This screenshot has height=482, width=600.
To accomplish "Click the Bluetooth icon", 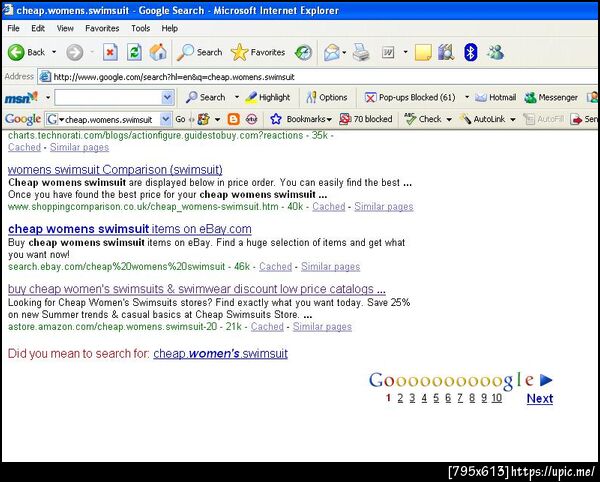I will (471, 52).
